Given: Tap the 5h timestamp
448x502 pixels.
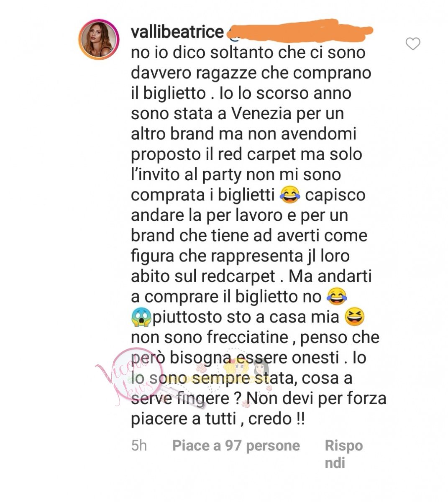Looking at the screenshot, I should tap(139, 446).
